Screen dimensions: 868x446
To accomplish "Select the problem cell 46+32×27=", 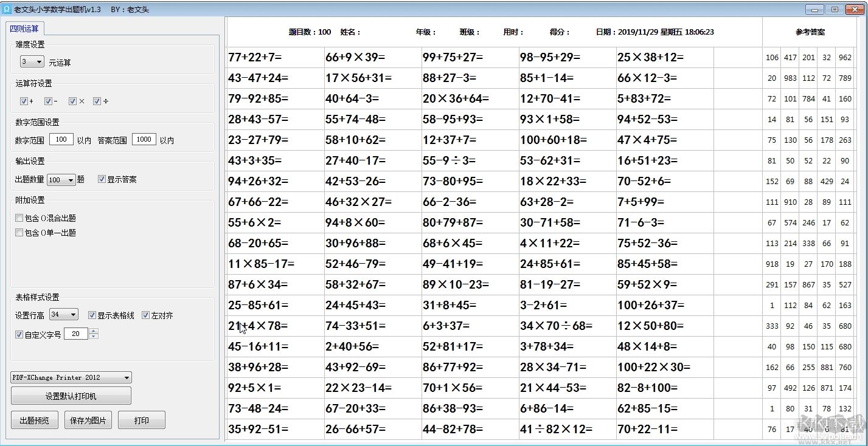I will point(373,202).
